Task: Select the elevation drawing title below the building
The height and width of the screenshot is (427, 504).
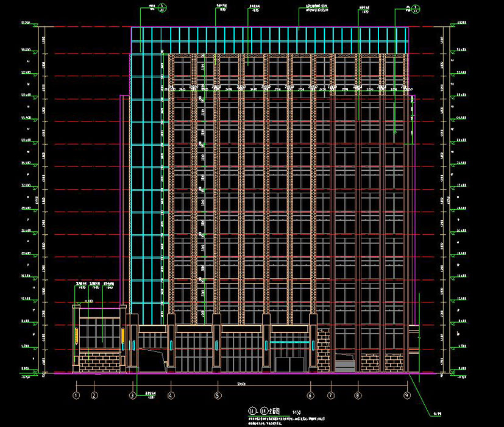Action: (x=264, y=411)
